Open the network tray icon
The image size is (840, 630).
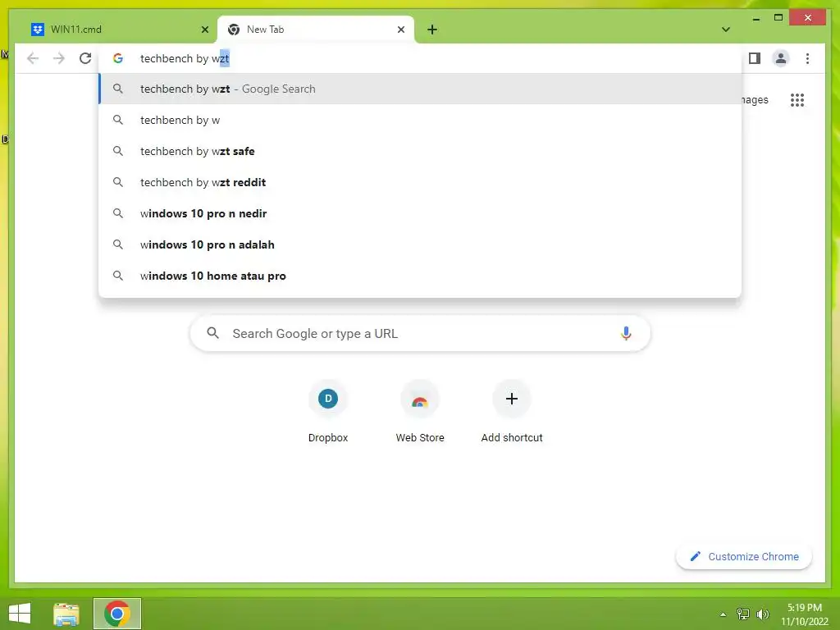(x=743, y=614)
